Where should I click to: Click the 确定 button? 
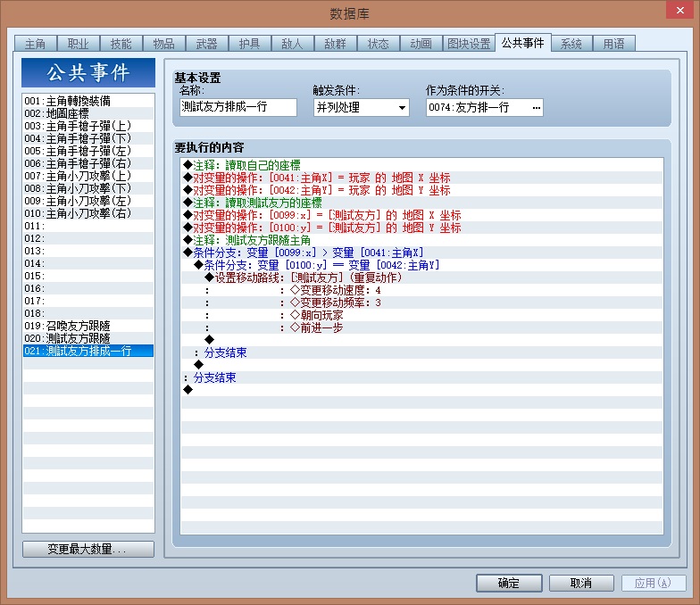pos(509,583)
